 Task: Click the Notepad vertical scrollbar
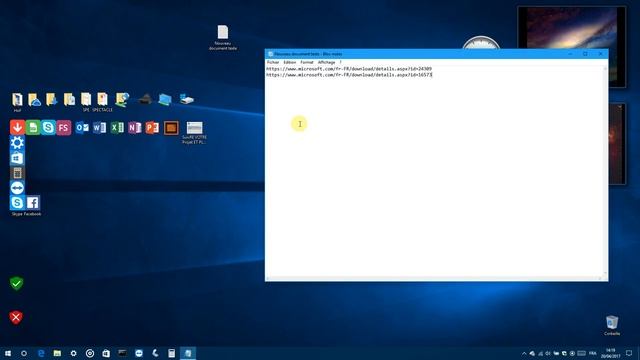(605, 171)
